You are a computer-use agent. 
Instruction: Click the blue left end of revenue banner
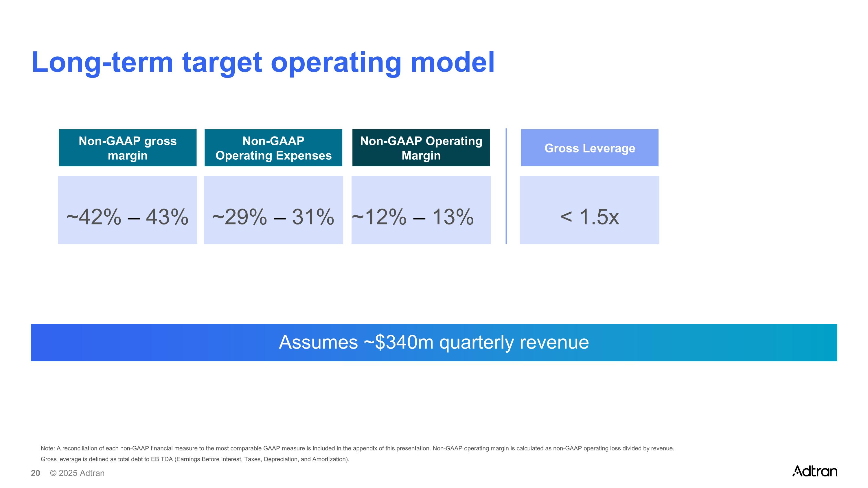[x=47, y=342]
